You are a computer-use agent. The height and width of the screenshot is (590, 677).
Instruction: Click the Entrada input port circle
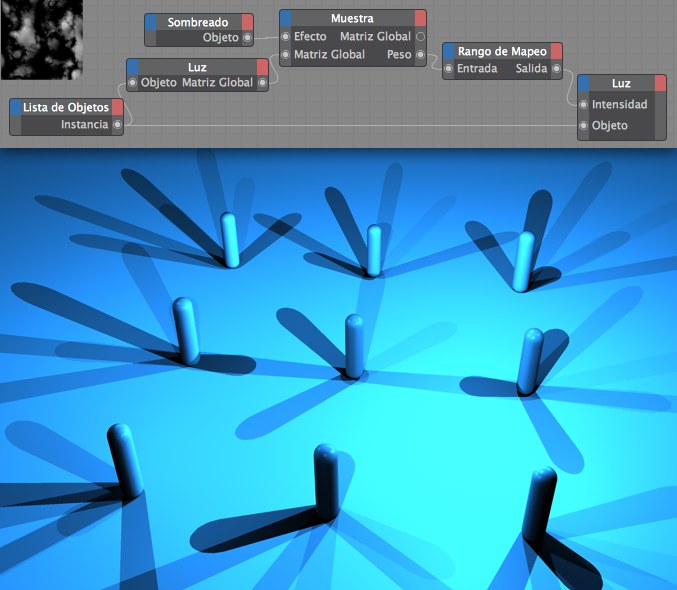[x=449, y=69]
